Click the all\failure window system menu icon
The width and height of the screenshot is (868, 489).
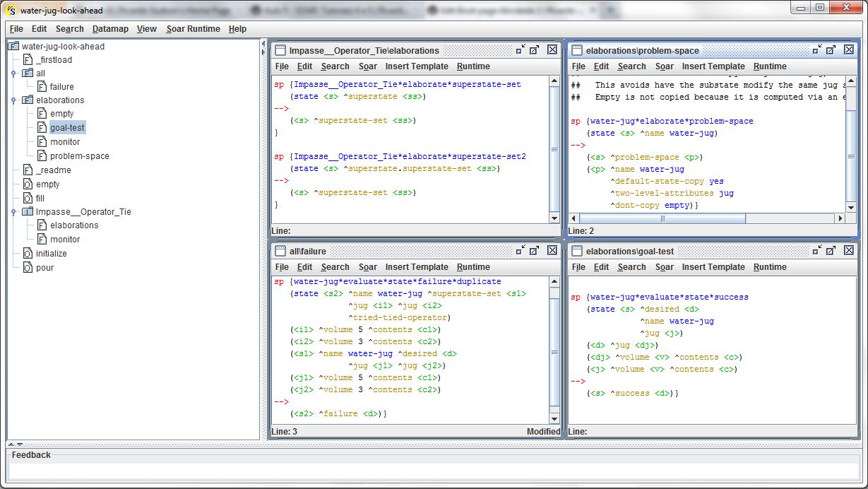click(x=280, y=251)
